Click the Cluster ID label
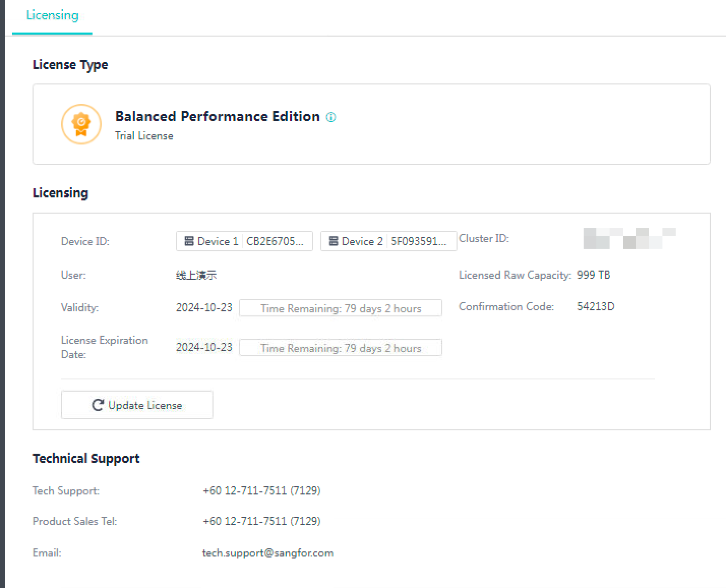 [x=484, y=239]
